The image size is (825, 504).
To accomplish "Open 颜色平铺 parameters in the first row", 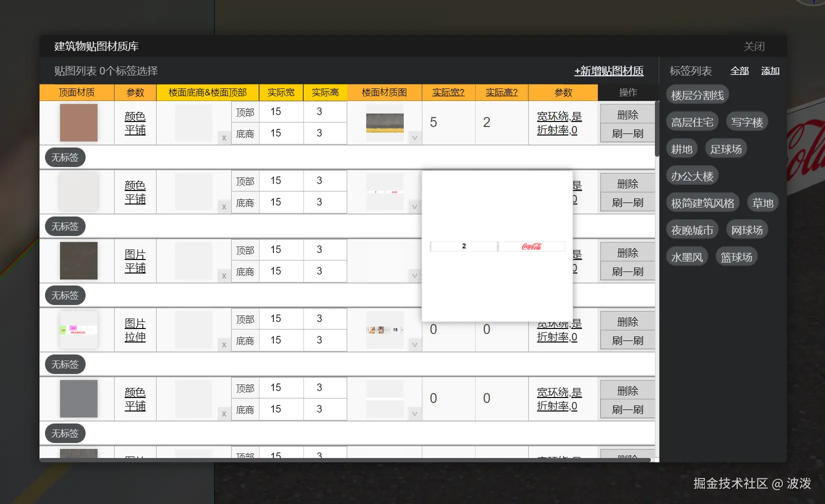I will point(135,123).
